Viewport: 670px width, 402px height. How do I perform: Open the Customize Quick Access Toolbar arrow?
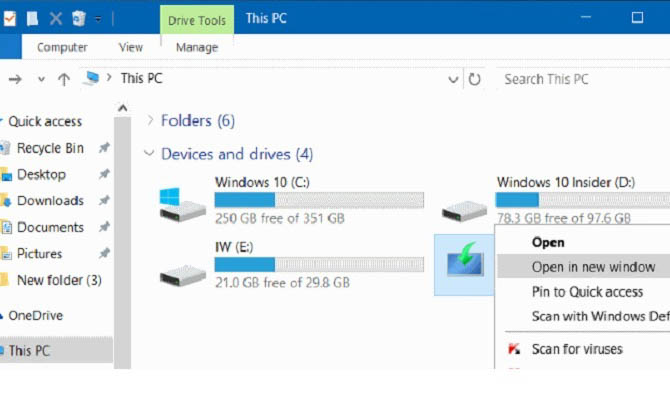(x=98, y=19)
